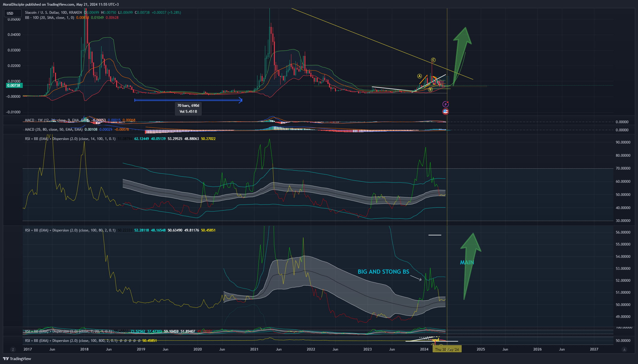The height and width of the screenshot is (364, 638).
Task: Click the yellow RSI value 50.27022
Action: click(x=208, y=139)
